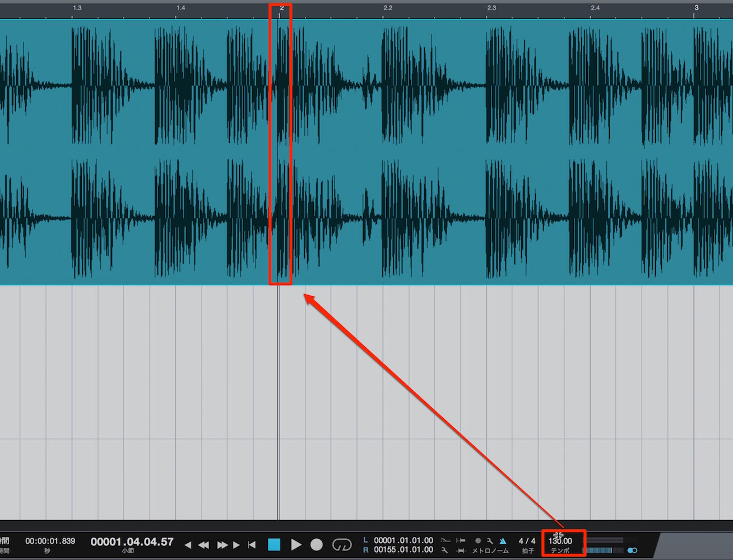Open the 小節 bars format selector
The width and height of the screenshot is (733, 560).
pos(128,551)
